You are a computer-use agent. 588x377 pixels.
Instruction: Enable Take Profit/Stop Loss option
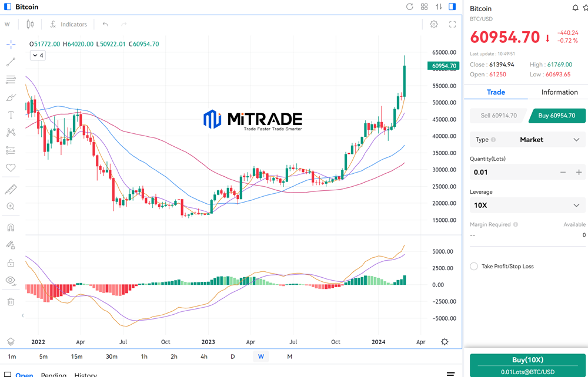(474, 266)
